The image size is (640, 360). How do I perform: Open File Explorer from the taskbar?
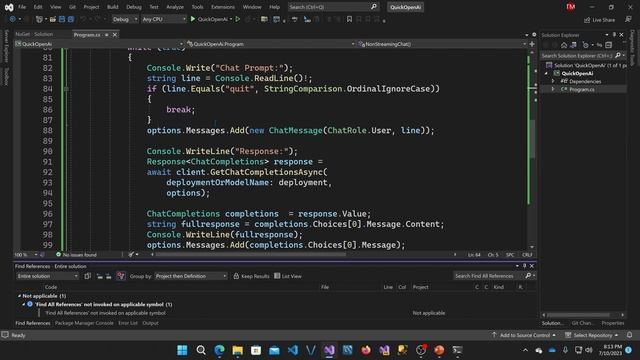[238, 350]
